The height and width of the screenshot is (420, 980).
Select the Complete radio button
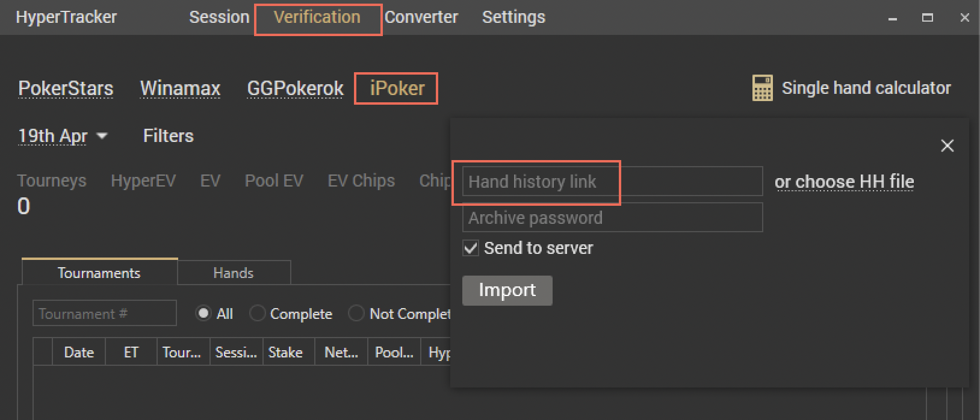(x=257, y=313)
